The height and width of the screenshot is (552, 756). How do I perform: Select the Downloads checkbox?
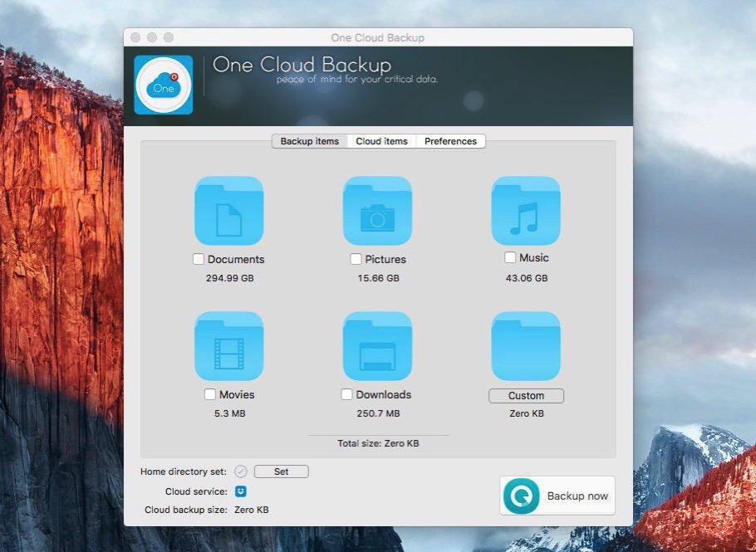coord(346,394)
